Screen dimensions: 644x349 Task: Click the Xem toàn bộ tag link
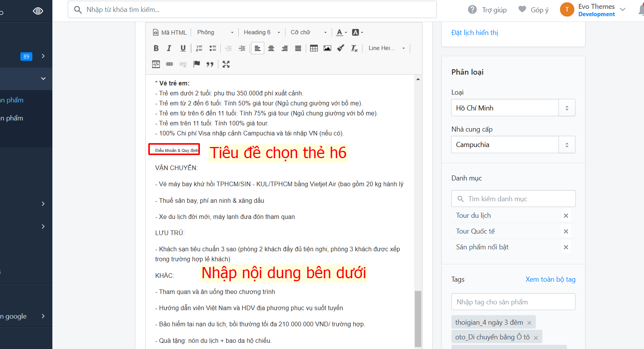(x=550, y=279)
